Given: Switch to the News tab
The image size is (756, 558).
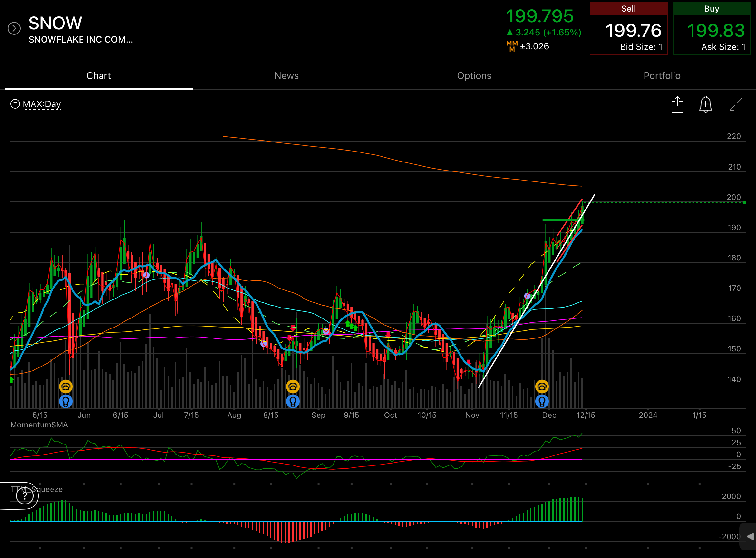Looking at the screenshot, I should click(x=286, y=76).
